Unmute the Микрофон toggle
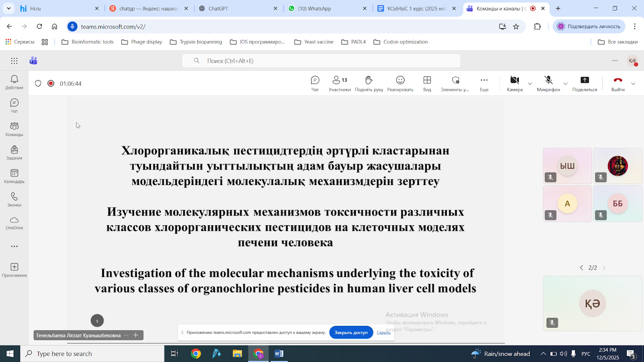 [x=548, y=83]
